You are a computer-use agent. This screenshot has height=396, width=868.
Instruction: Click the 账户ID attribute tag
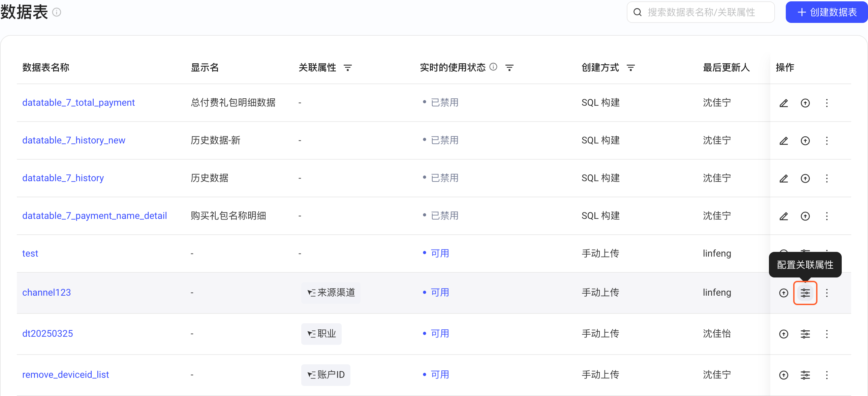[x=326, y=375]
